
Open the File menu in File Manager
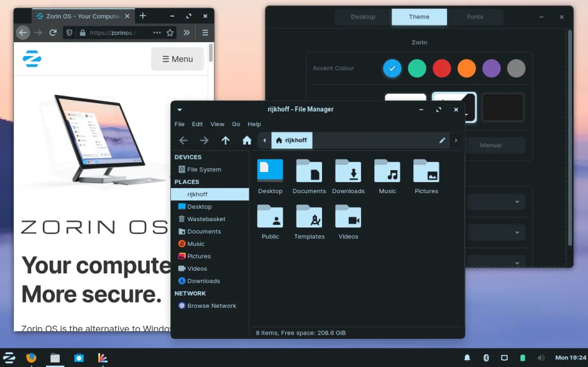[x=179, y=124]
